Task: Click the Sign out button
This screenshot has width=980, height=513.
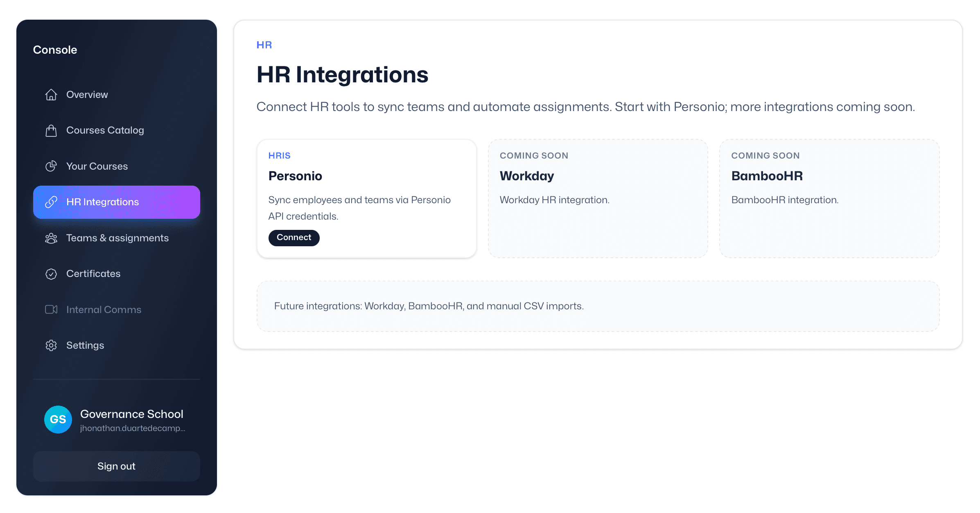Action: click(x=116, y=466)
